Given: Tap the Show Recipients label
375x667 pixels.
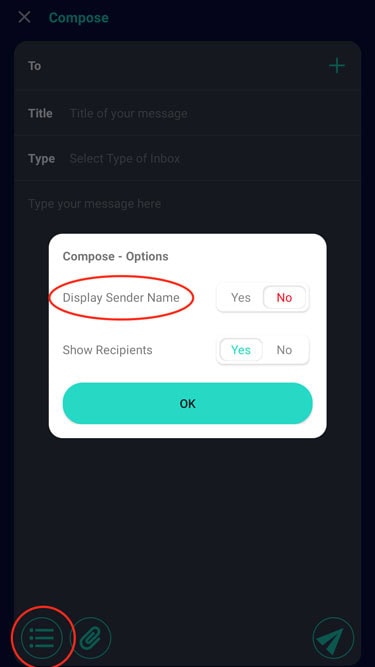Looking at the screenshot, I should 108,350.
